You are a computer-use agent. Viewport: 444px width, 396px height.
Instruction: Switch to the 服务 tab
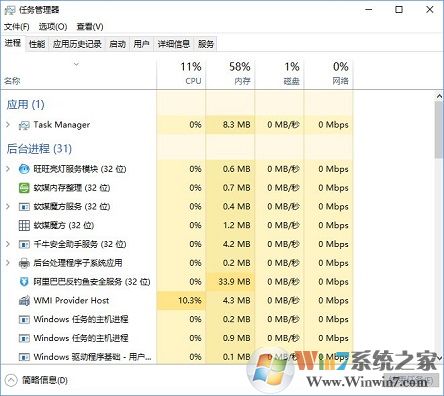tap(206, 44)
